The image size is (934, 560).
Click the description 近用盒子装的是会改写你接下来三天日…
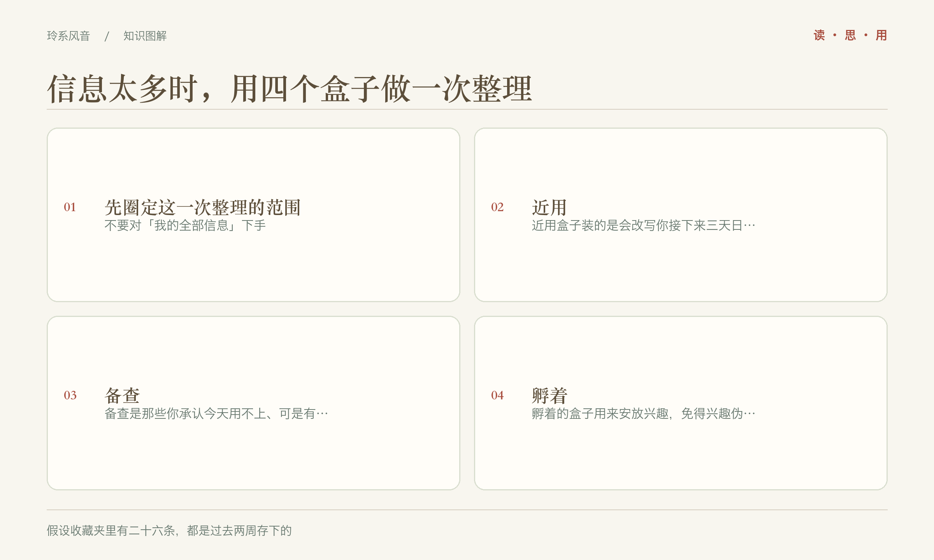pos(644,225)
